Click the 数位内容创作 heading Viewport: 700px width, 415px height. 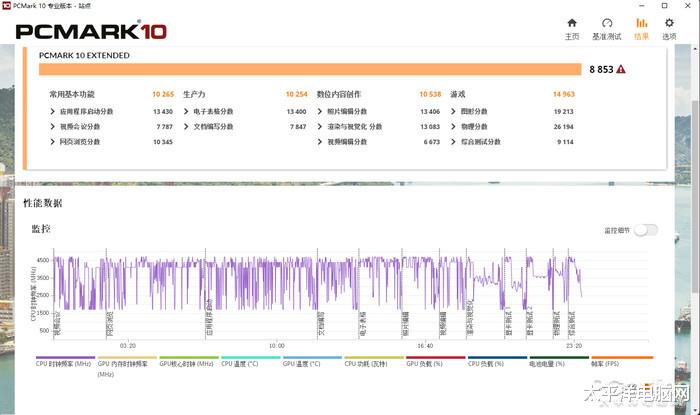tap(338, 94)
